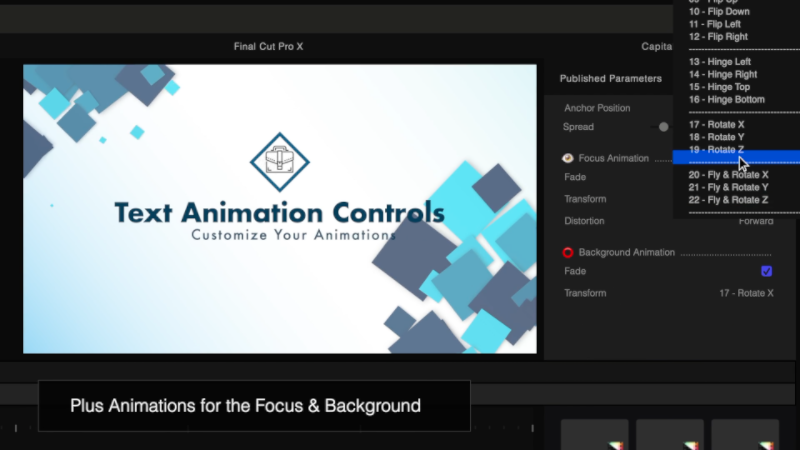Click the Anchor Position parameter label

point(597,108)
